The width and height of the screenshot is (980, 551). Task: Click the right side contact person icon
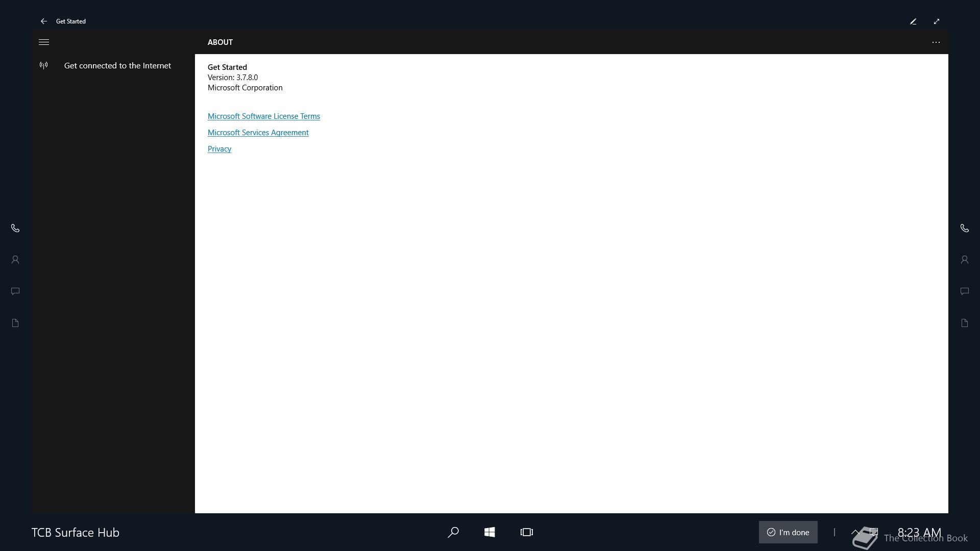[x=965, y=260]
